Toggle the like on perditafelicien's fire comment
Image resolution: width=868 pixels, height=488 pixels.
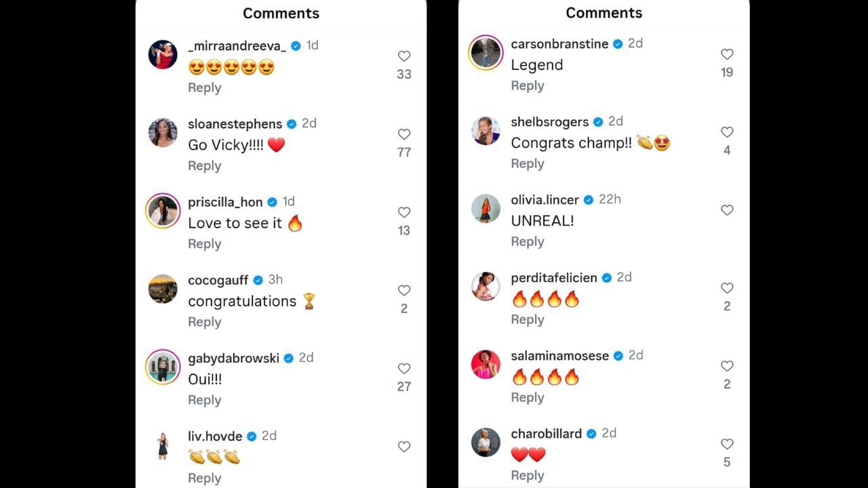pos(727,288)
